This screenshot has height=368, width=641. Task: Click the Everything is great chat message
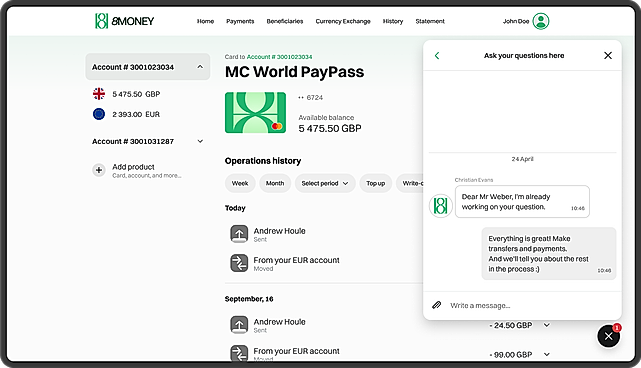pos(549,254)
